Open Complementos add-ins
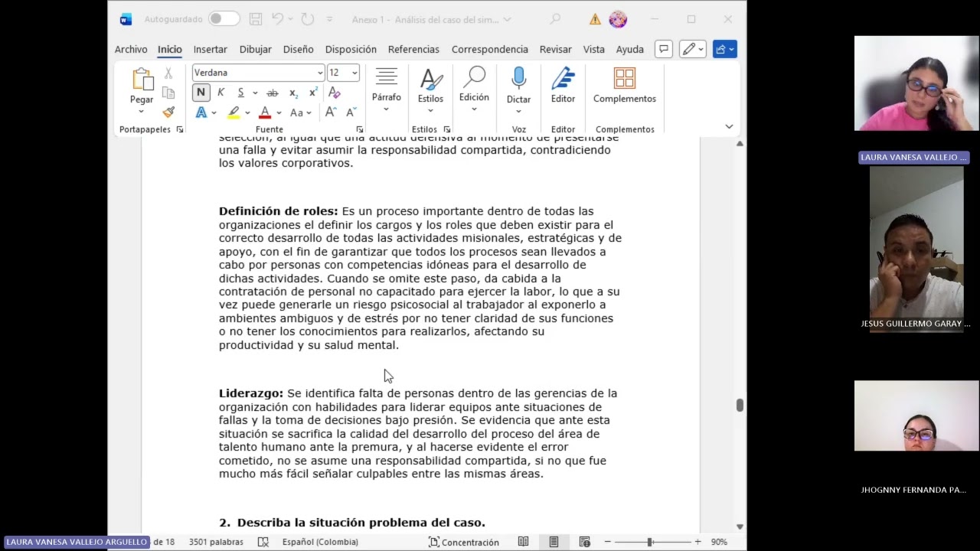The height and width of the screenshot is (551, 980). pyautogui.click(x=625, y=85)
